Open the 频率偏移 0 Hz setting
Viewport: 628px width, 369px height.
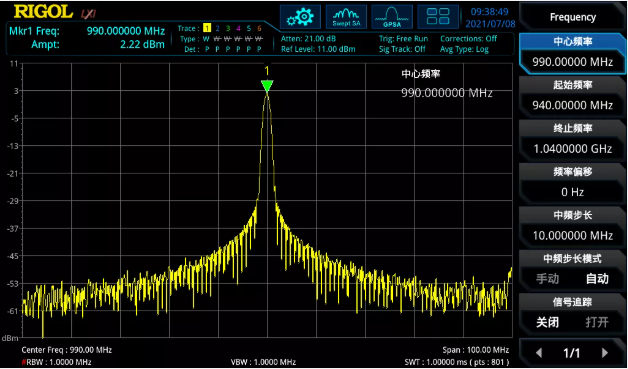click(x=572, y=183)
